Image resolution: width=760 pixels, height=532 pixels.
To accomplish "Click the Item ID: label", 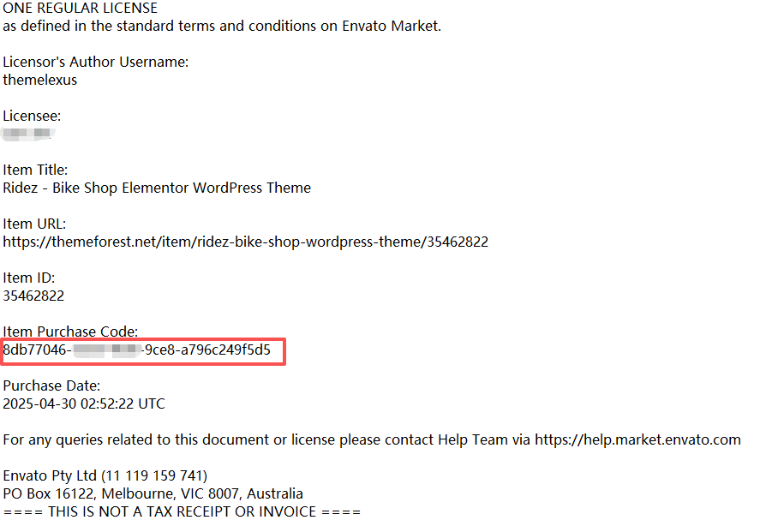I will point(28,278).
